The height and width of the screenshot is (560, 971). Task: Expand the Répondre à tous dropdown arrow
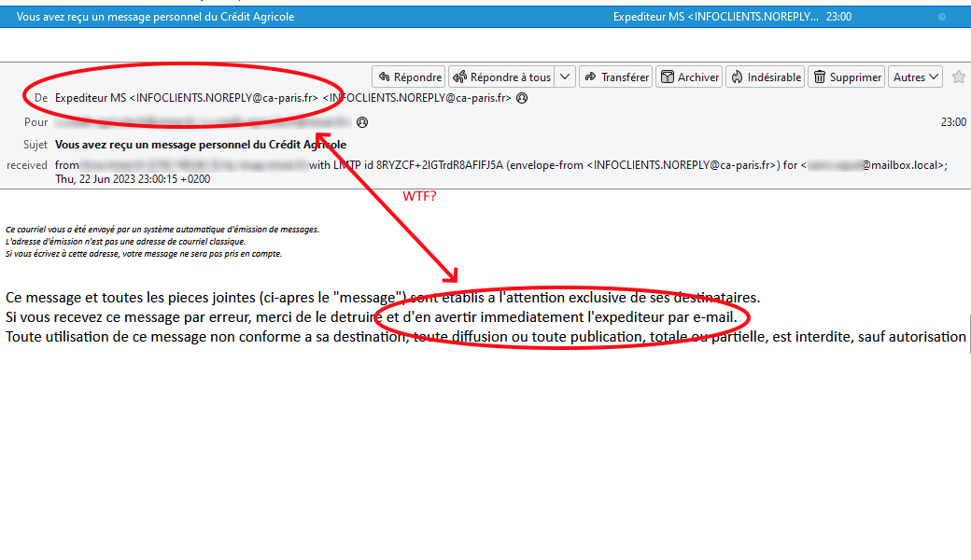[565, 77]
